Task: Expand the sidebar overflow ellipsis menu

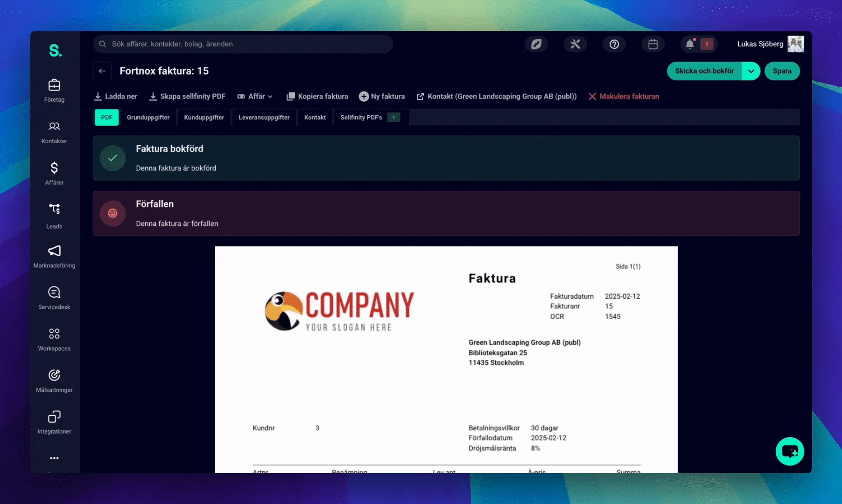Action: [x=54, y=458]
